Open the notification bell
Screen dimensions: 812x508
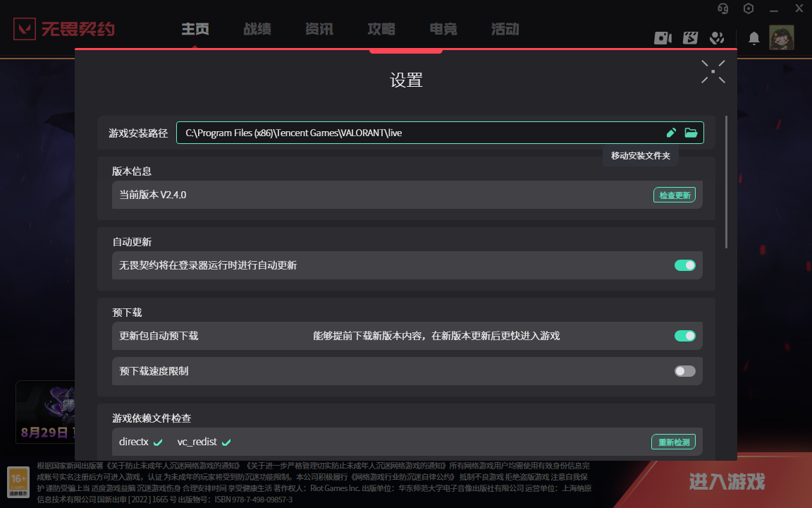(754, 38)
